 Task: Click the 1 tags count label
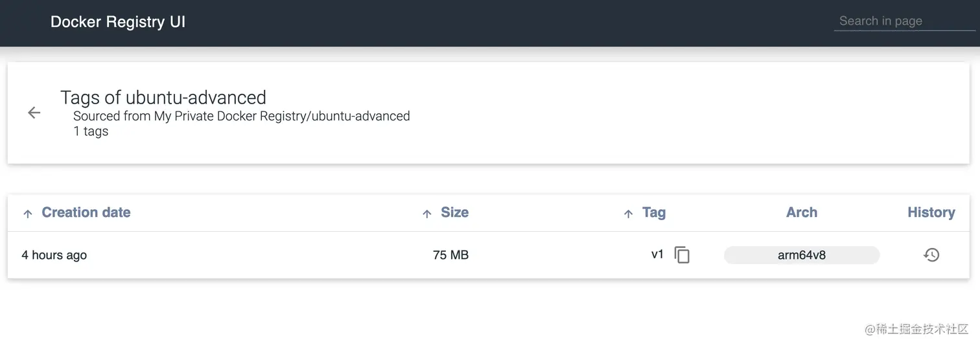pyautogui.click(x=91, y=131)
